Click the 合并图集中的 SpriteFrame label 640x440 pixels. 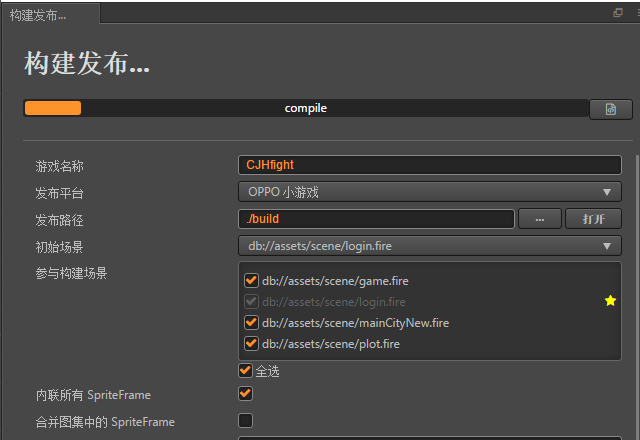[x=105, y=422]
